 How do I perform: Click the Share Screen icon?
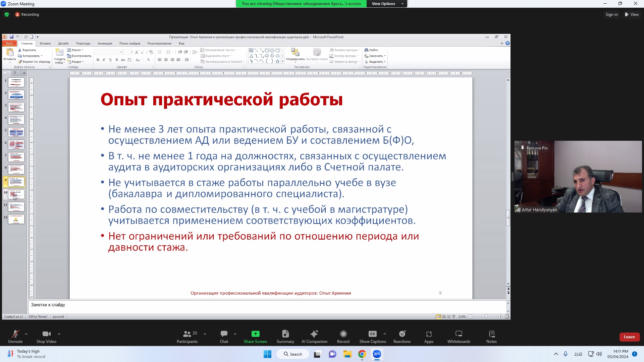click(255, 334)
